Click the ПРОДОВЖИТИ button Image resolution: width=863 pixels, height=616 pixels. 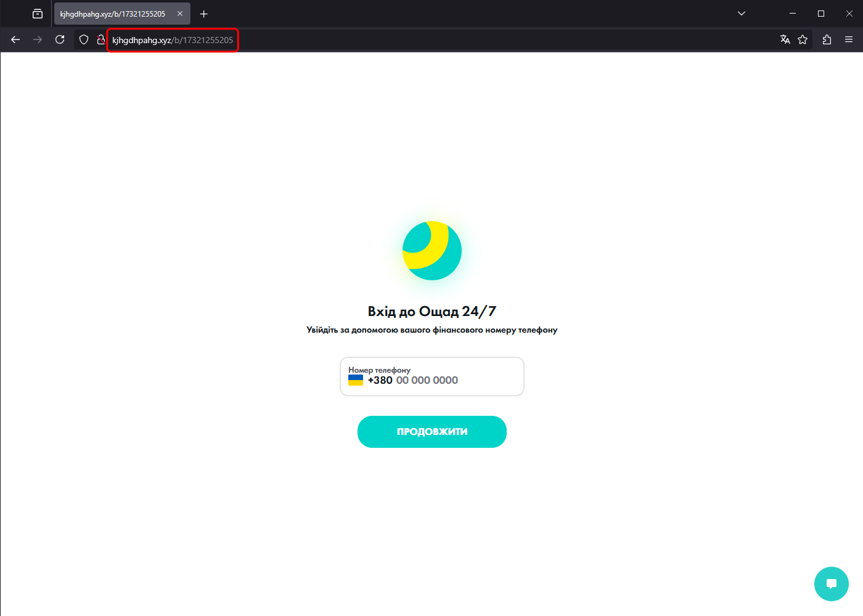click(432, 432)
